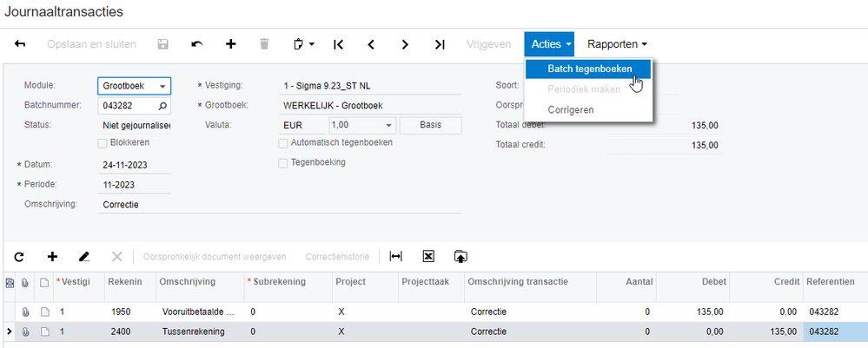Screen dimensions: 868x348
Task: Click the note icon on row 2400
Action: coord(45,332)
